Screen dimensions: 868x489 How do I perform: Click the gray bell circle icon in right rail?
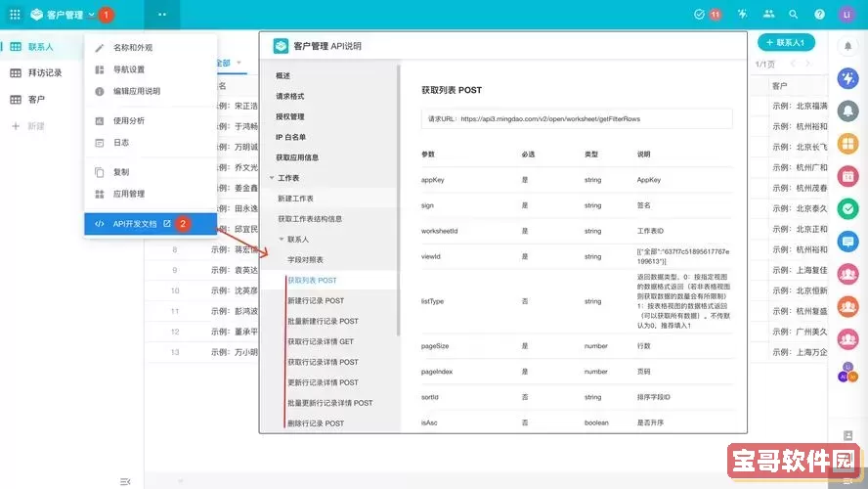click(x=847, y=111)
